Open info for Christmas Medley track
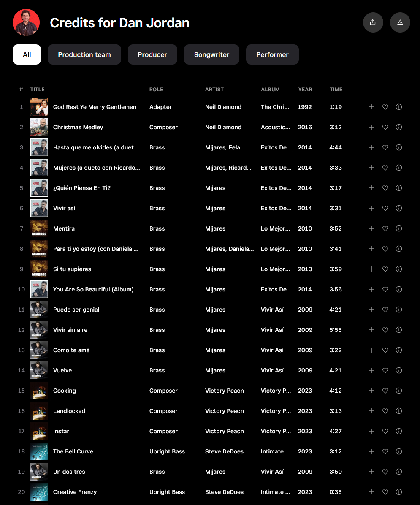Screen dimensions: 420x505 tap(398, 127)
